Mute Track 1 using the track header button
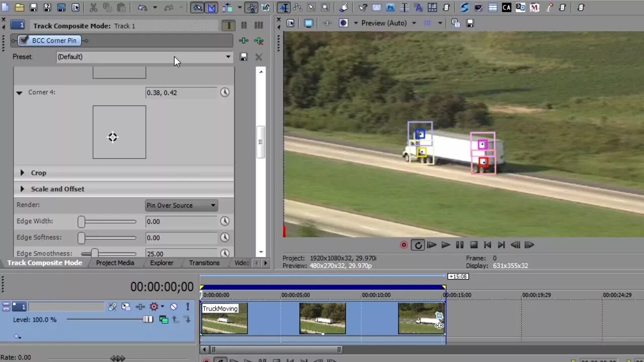This screenshot has height=362, width=644. tap(174, 306)
